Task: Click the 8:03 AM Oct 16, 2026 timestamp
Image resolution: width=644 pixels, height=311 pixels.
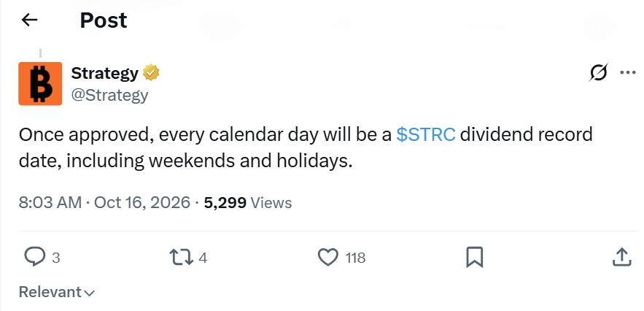Action: [104, 202]
